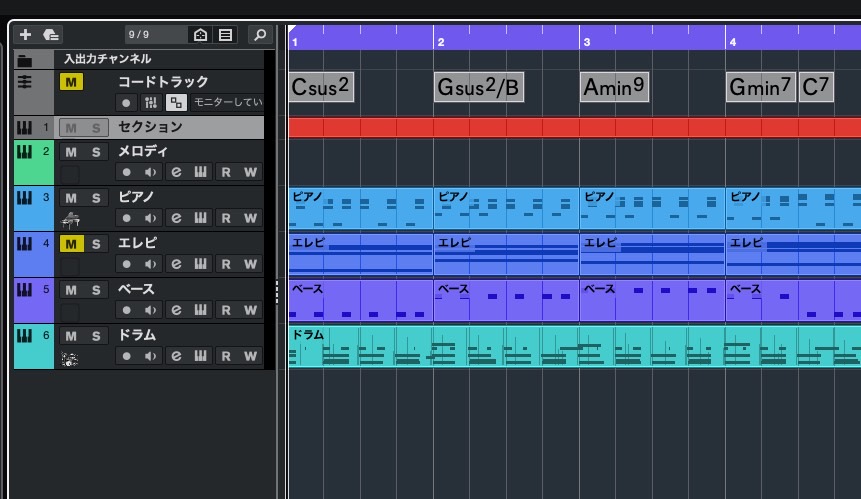Click the drum kit icon on ドラム track
This screenshot has height=499, width=861.
(x=70, y=356)
